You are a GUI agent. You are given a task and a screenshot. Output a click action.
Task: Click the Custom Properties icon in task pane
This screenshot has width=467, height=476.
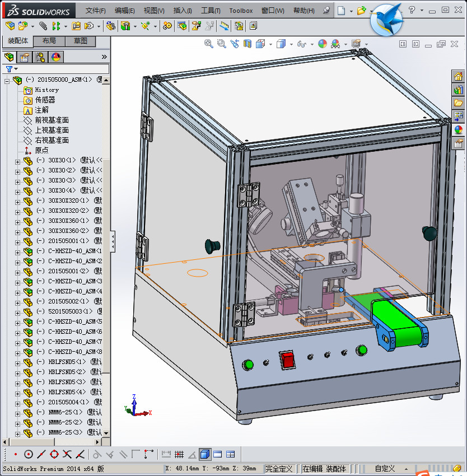[458, 143]
